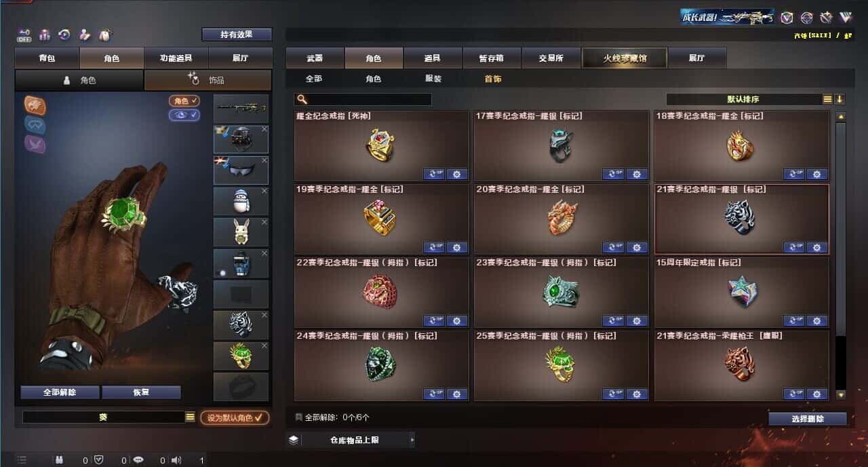Click the 全部解除 button
This screenshot has height=467, width=868.
pos(60,392)
